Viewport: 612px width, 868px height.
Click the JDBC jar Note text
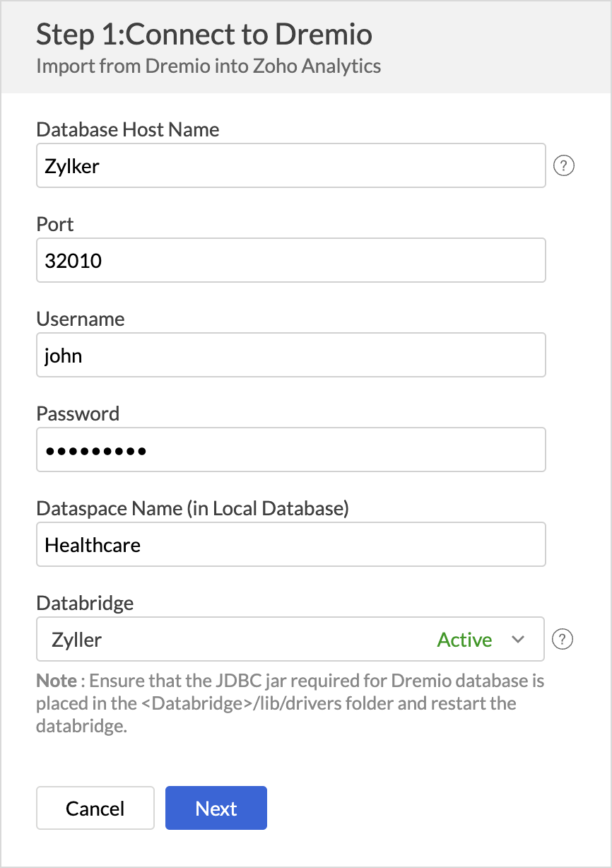coord(290,704)
